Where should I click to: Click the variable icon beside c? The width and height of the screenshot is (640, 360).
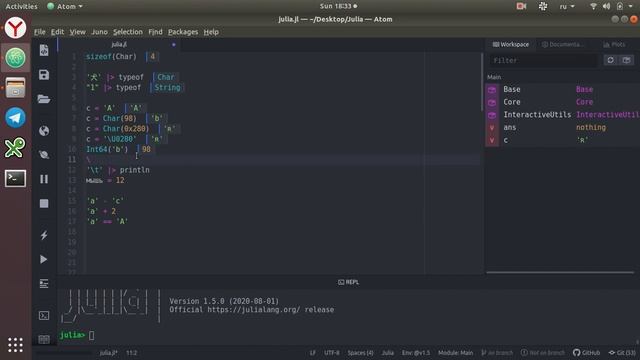492,140
